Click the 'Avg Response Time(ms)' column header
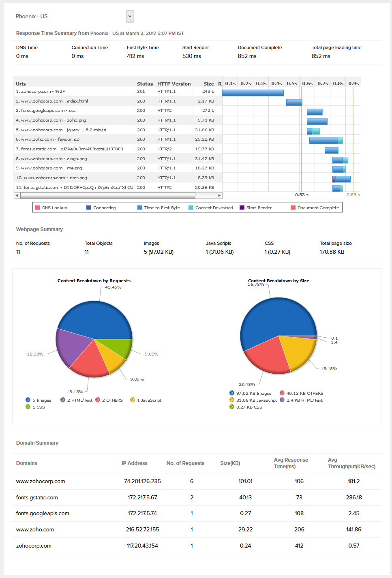This screenshot has width=392, height=578. pyautogui.click(x=291, y=463)
